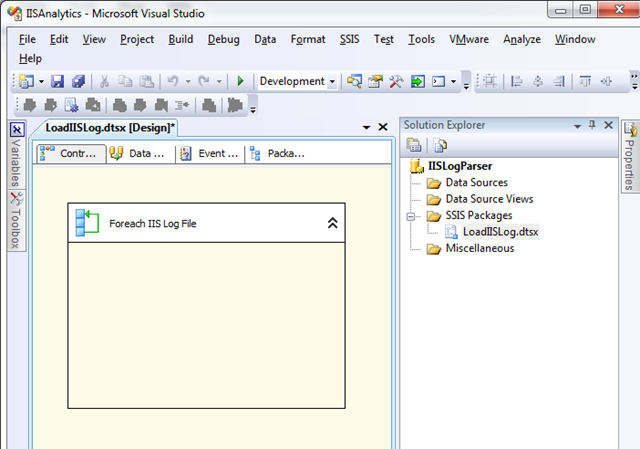Click the Save icon in toolbar
This screenshot has width=640, height=449.
point(57,81)
